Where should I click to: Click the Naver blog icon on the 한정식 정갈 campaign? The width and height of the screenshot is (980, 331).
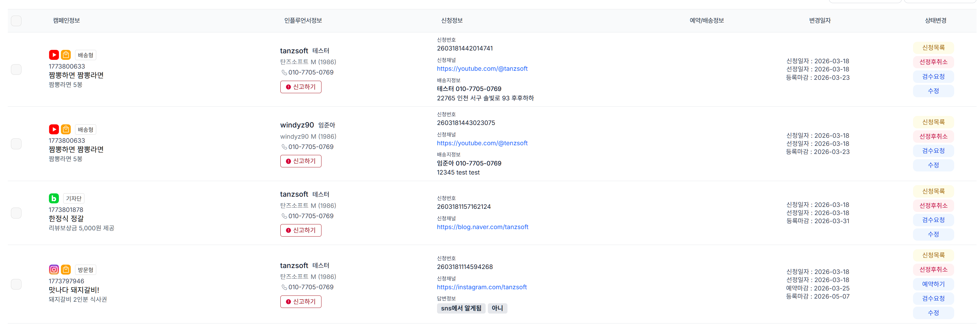[54, 198]
